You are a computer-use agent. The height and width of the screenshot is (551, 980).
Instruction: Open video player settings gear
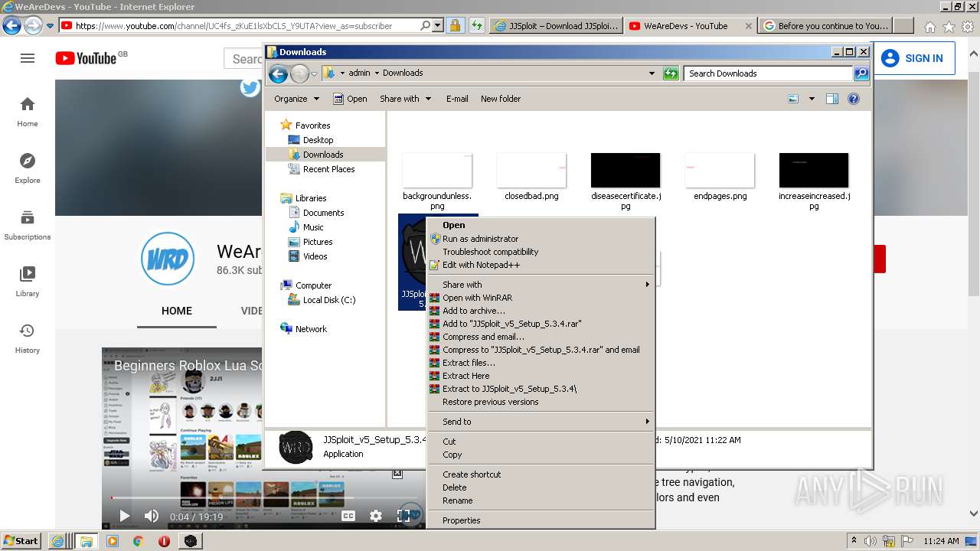376,517
